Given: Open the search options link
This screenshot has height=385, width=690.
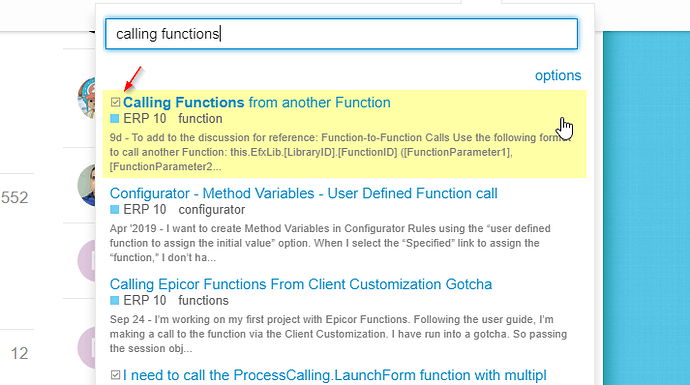Looking at the screenshot, I should pos(558,75).
